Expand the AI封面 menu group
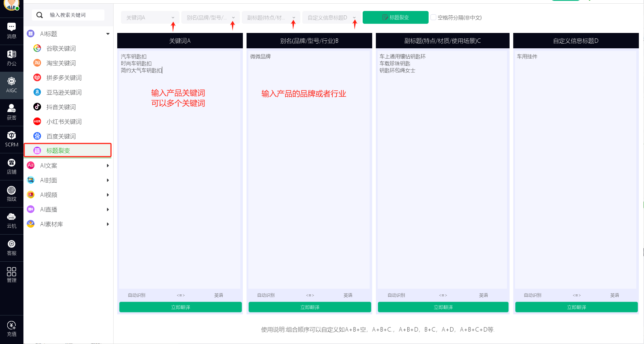Viewport: 644px width, 344px height. (108, 180)
